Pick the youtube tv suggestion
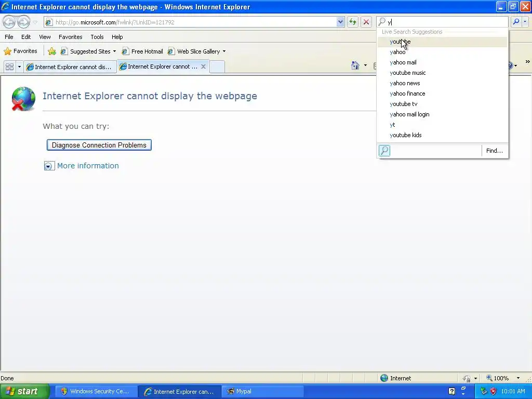The width and height of the screenshot is (532, 399). (x=443, y=104)
